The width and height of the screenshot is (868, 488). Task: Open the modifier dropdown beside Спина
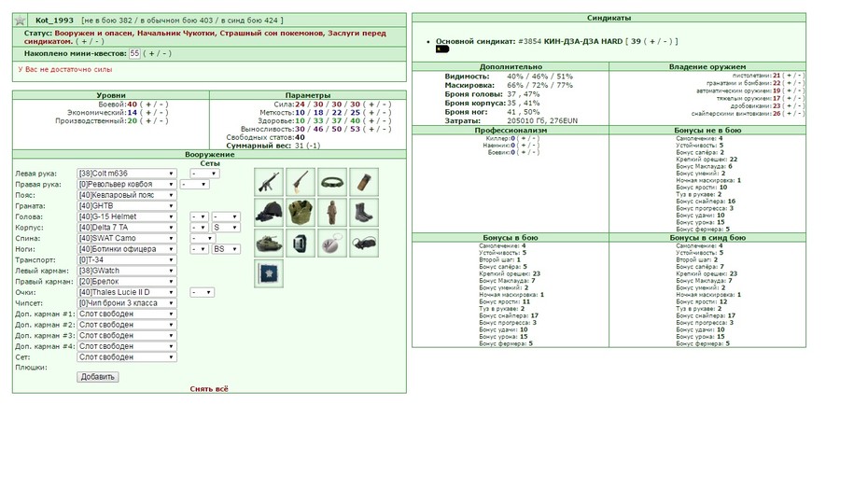202,238
